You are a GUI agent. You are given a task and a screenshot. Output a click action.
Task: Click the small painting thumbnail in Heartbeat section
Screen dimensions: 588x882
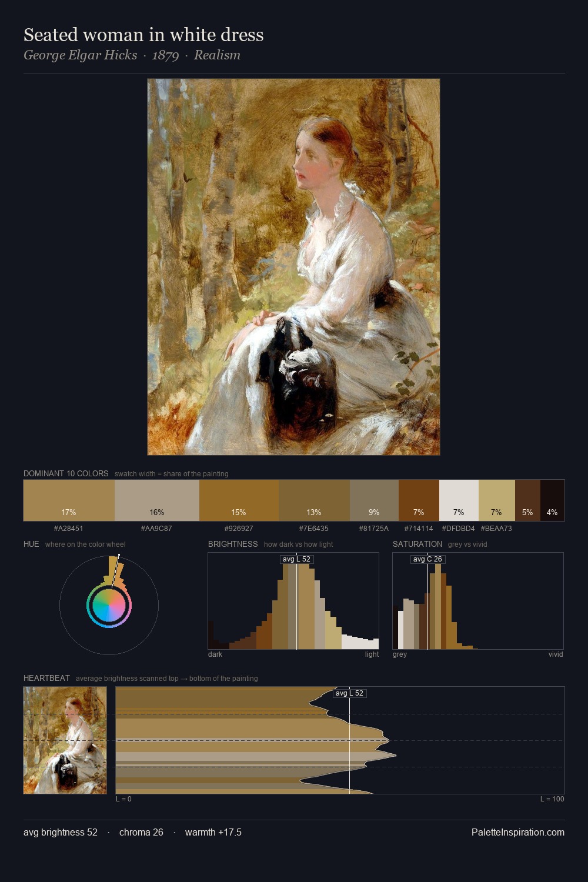click(x=65, y=740)
